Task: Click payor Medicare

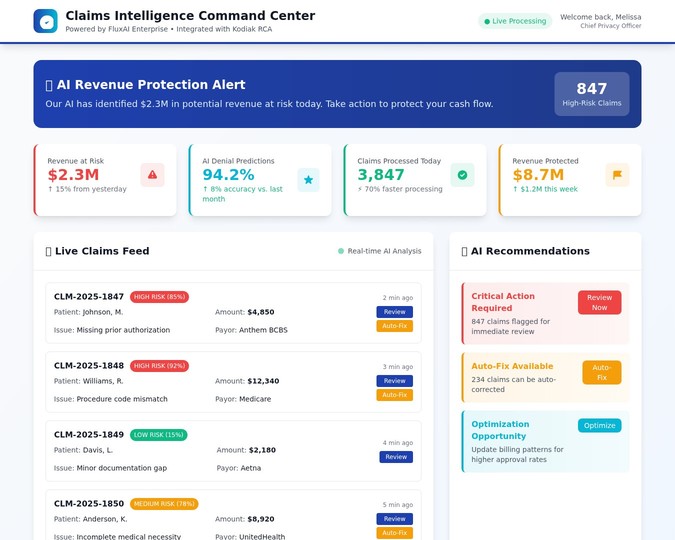Action: pyautogui.click(x=255, y=399)
